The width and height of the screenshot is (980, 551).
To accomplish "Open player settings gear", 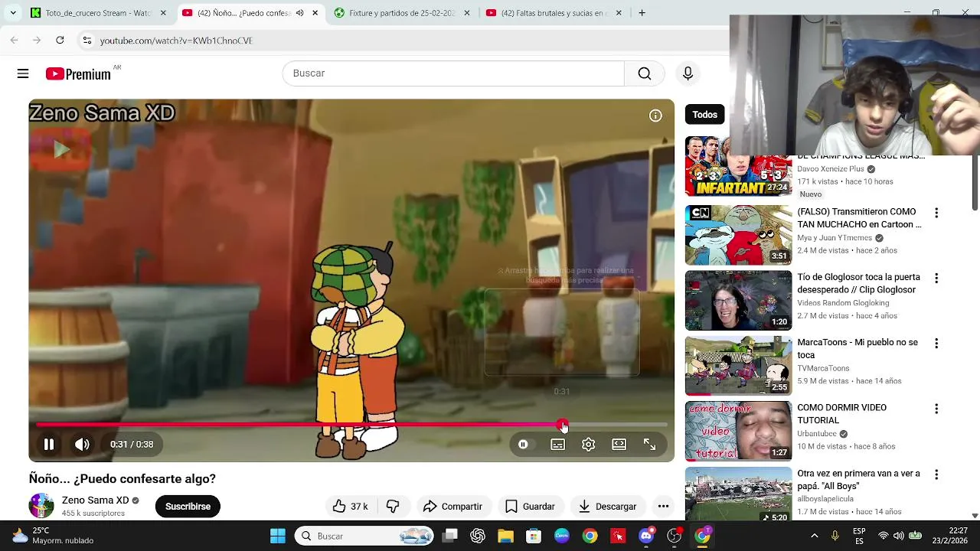I will tap(588, 444).
